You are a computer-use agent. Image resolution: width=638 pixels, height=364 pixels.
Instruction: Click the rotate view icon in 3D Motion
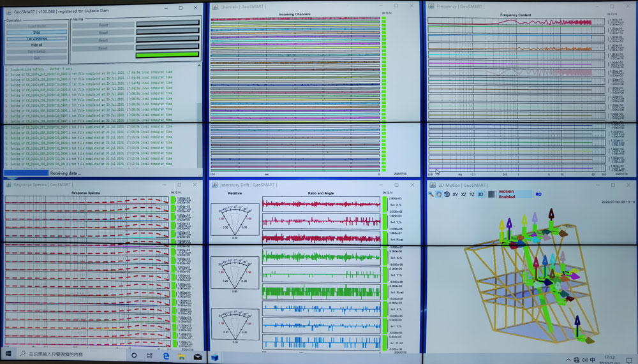point(447,194)
